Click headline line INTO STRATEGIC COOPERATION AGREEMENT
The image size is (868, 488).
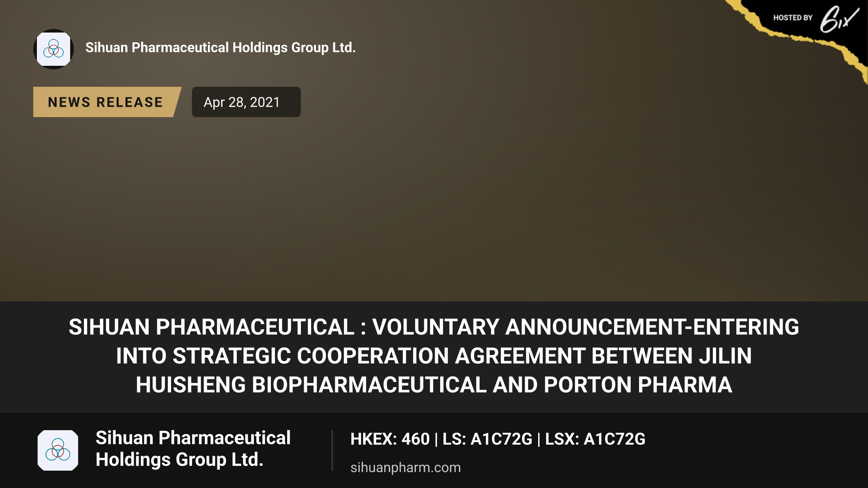pos(434,356)
